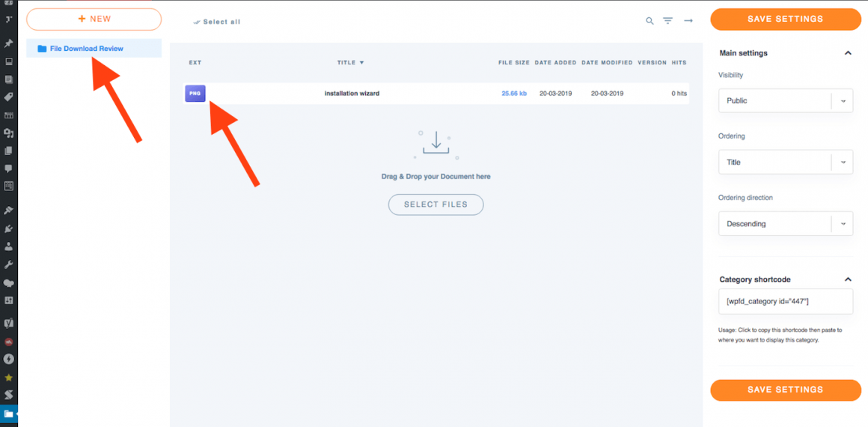Open Settings via sliders-box sidebar icon
The image size is (868, 427).
[x=8, y=300]
